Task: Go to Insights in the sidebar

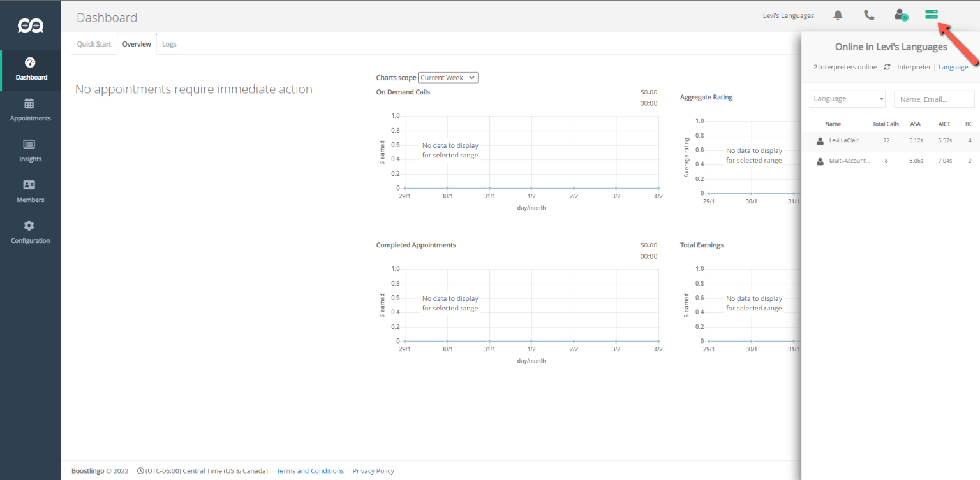Action: click(x=30, y=150)
